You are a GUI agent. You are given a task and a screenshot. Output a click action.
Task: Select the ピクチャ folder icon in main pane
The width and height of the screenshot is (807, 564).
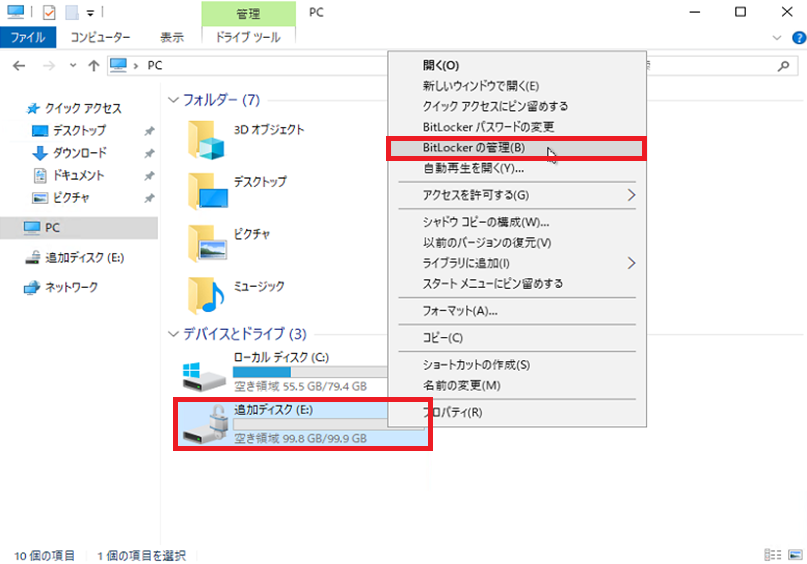tap(207, 243)
